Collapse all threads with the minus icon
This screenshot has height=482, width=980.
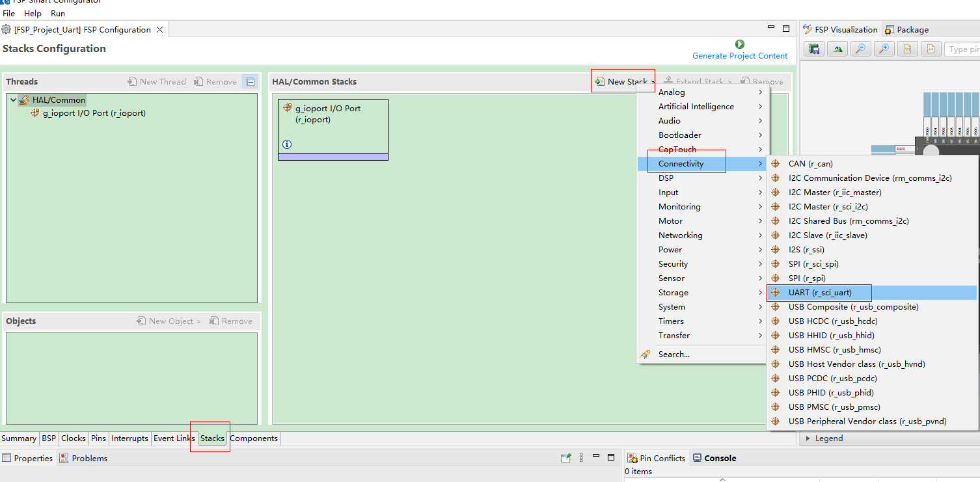(x=251, y=81)
